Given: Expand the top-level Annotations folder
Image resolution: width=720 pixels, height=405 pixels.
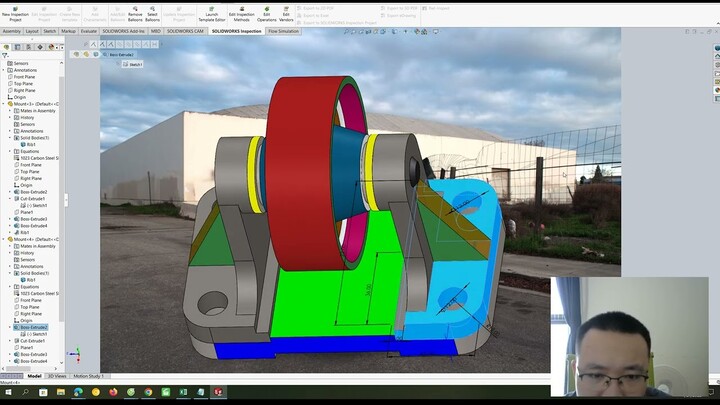Looking at the screenshot, I should [4, 70].
